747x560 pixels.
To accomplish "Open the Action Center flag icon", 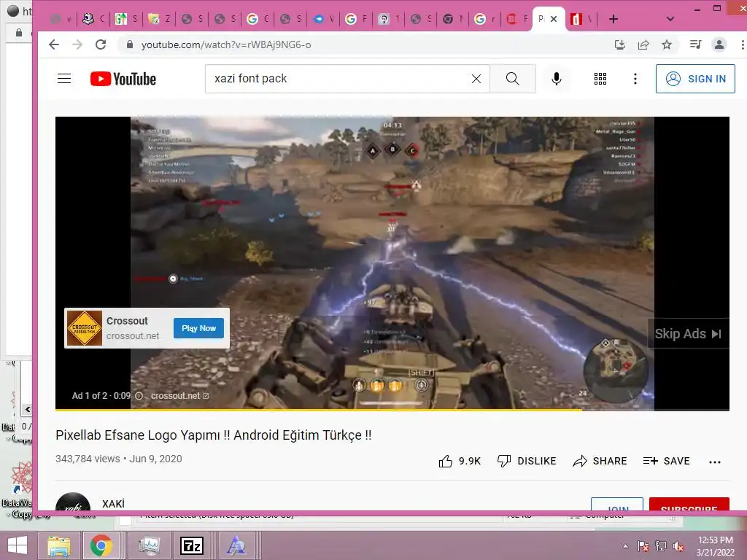I will pos(643,546).
